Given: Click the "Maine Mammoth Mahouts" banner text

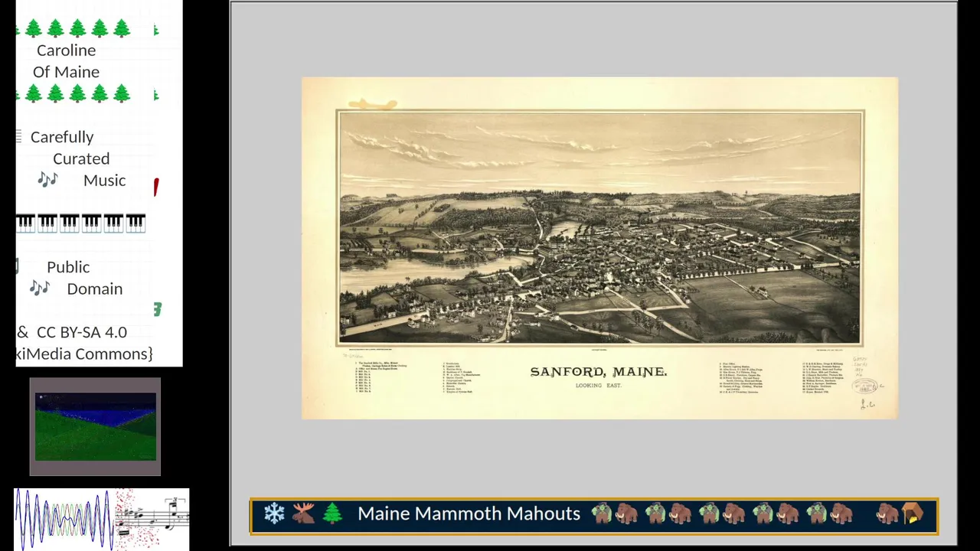Looking at the screenshot, I should point(469,514).
